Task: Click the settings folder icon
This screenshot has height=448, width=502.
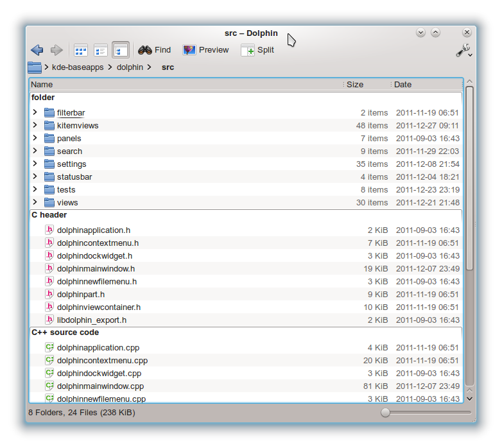Action: click(49, 164)
